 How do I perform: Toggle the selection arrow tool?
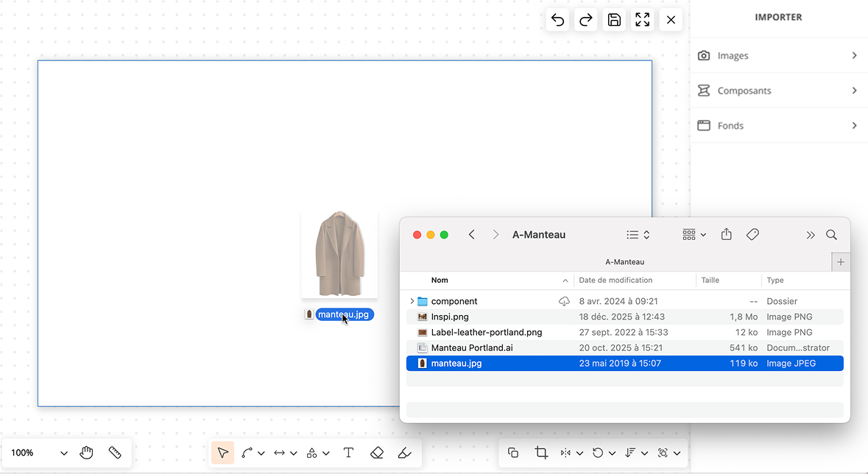coord(223,453)
